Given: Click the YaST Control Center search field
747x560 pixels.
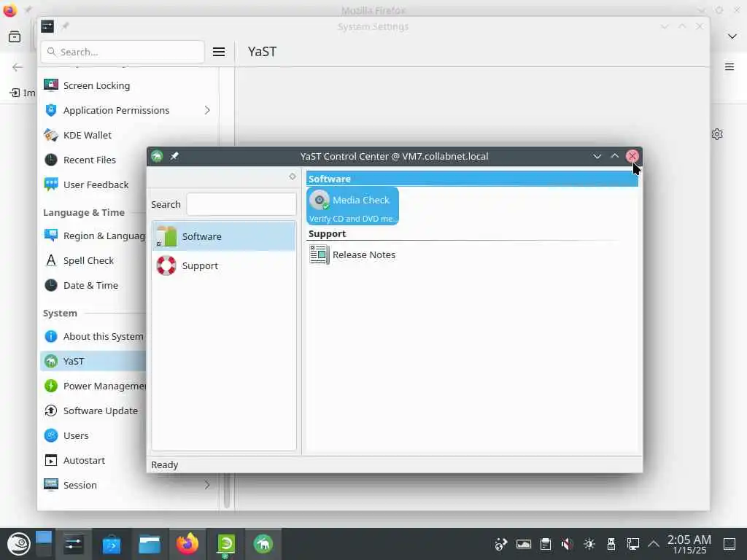Looking at the screenshot, I should (x=241, y=204).
